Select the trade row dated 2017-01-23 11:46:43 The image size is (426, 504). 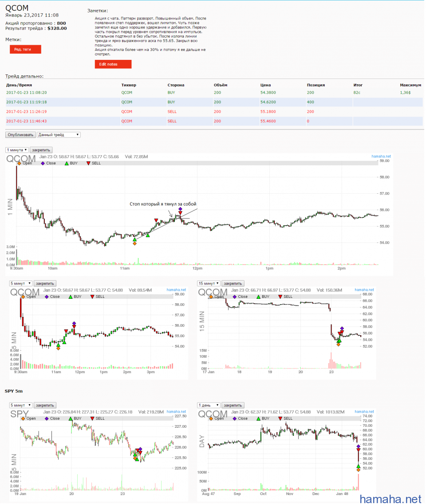(214, 121)
